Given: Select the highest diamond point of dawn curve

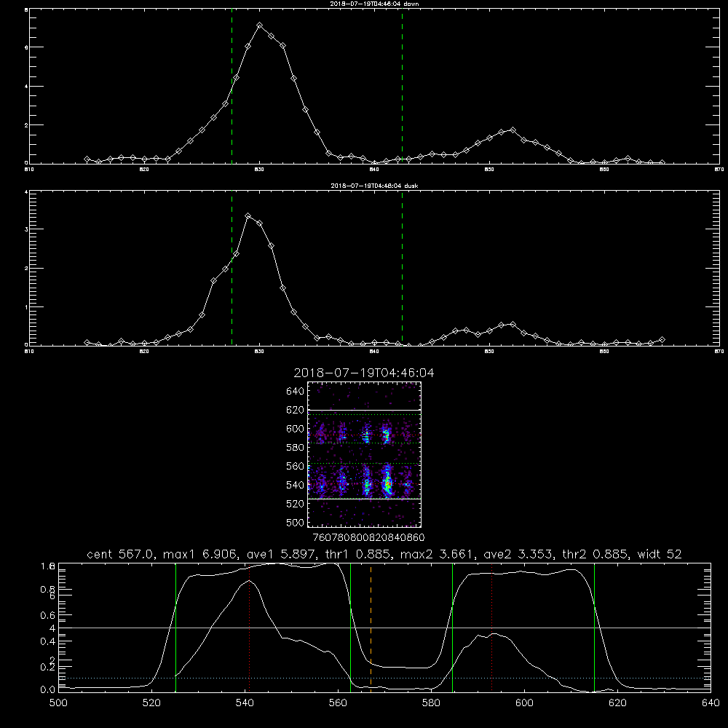Looking at the screenshot, I should pos(260,25).
